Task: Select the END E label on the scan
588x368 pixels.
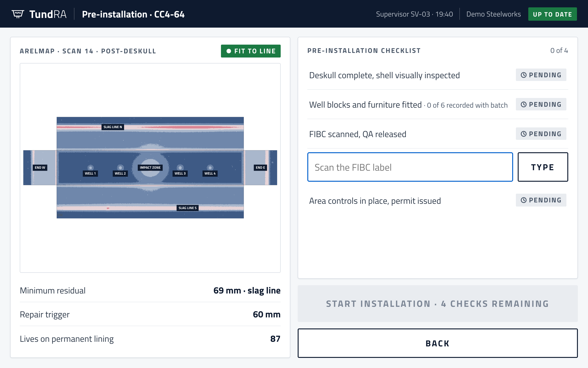Action: click(x=260, y=167)
